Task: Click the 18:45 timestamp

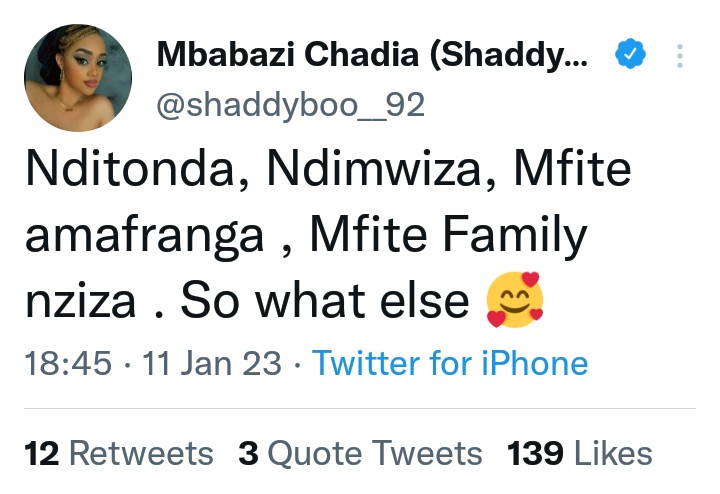Action: [66, 364]
